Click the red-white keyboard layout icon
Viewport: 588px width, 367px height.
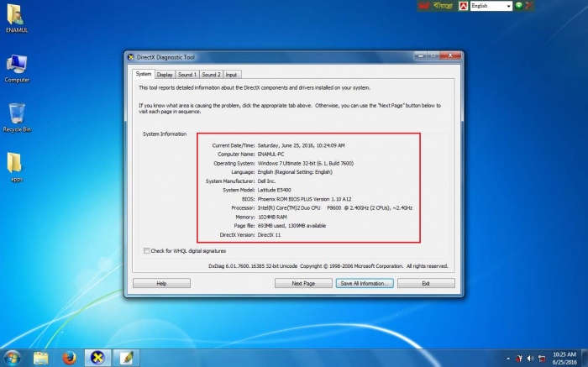pos(464,6)
